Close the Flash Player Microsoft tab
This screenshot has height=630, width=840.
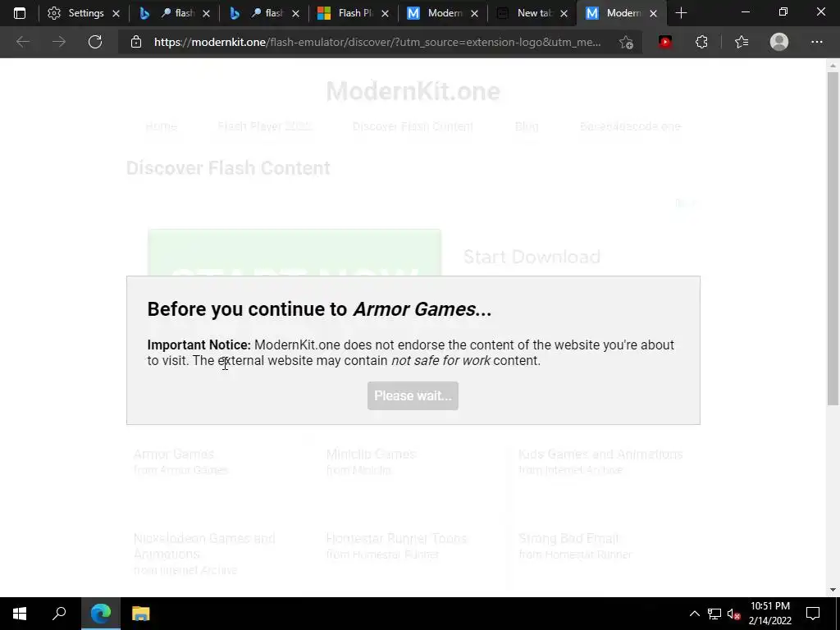pos(386,13)
